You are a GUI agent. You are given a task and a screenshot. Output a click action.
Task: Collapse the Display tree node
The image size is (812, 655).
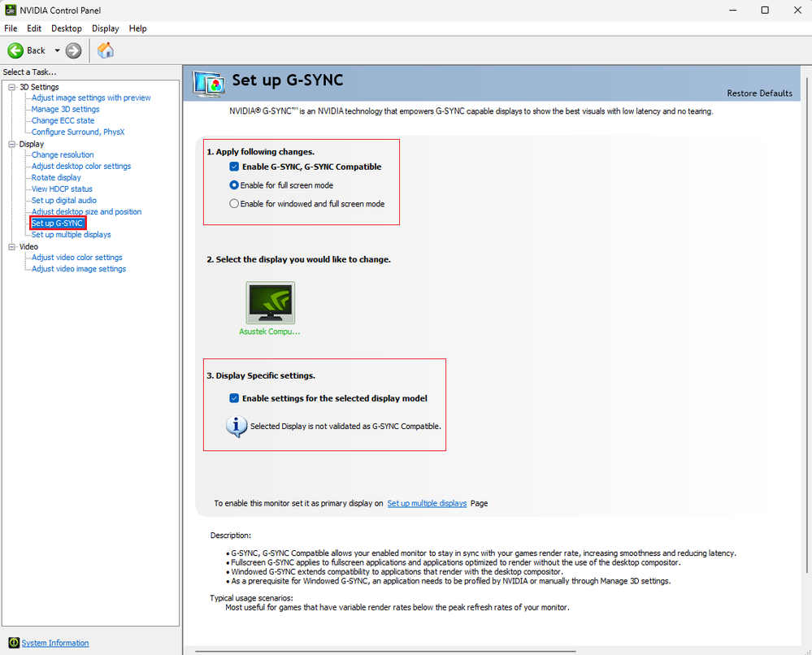(x=11, y=144)
